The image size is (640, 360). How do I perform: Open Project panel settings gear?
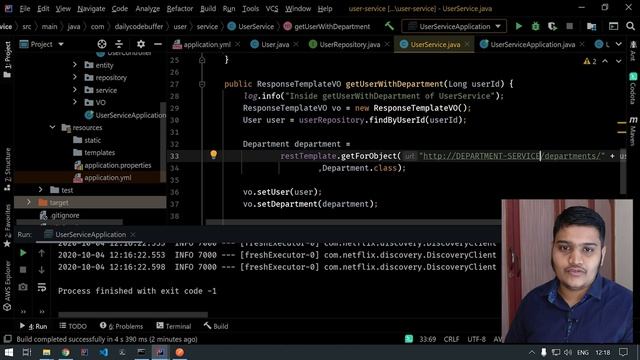click(x=141, y=44)
